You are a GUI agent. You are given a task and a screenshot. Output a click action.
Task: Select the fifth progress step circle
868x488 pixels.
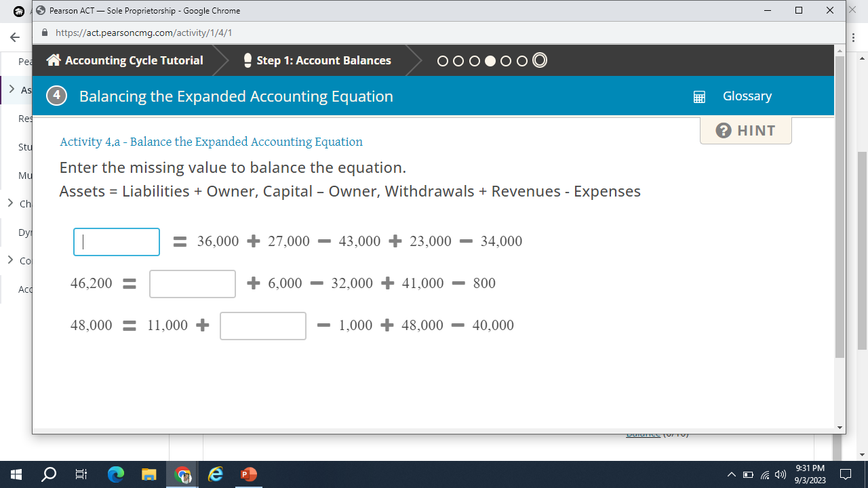pyautogui.click(x=506, y=61)
